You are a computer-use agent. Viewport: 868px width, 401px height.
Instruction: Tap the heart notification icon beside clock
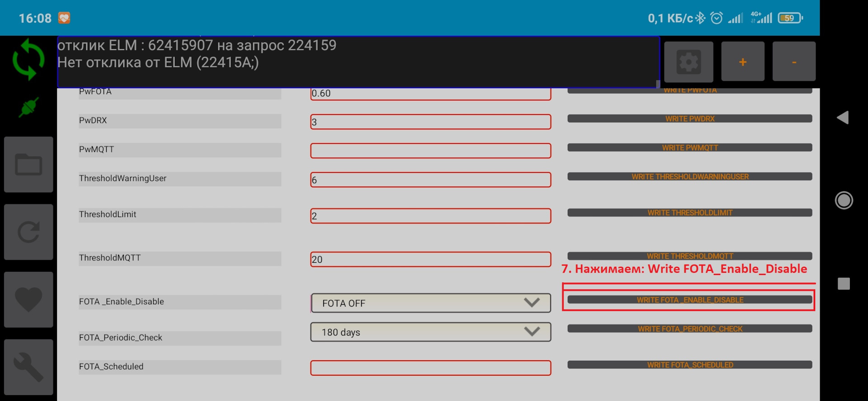click(x=64, y=18)
